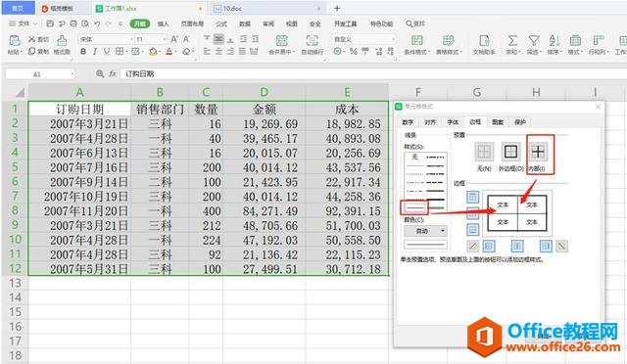The image size is (627, 364).
Task: Click the Wrap Text icon
Action: (312, 41)
